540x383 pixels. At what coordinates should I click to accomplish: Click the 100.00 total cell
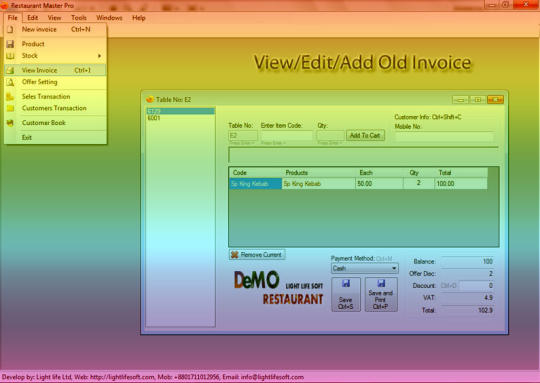click(461, 184)
